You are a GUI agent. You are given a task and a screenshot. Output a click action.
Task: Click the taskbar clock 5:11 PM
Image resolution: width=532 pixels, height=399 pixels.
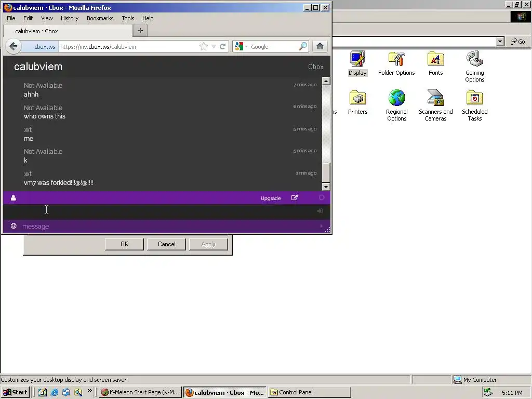coord(512,393)
